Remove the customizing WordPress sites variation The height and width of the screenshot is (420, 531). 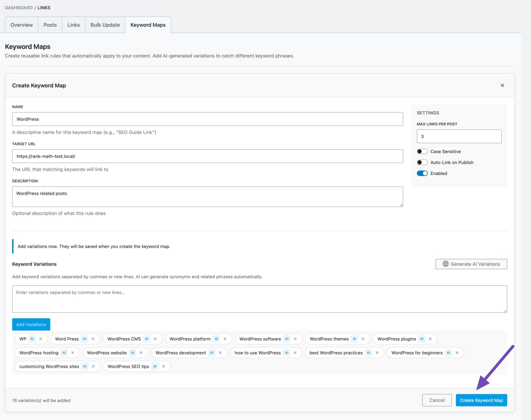point(93,366)
